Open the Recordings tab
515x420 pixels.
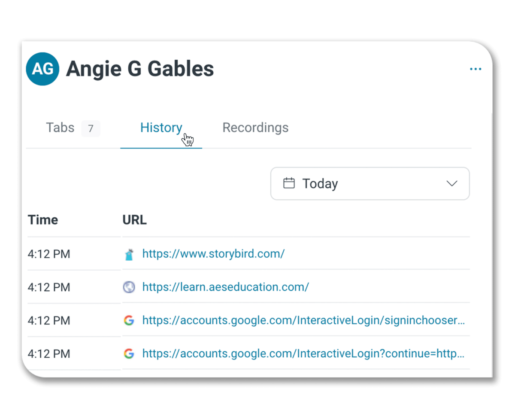coord(255,128)
